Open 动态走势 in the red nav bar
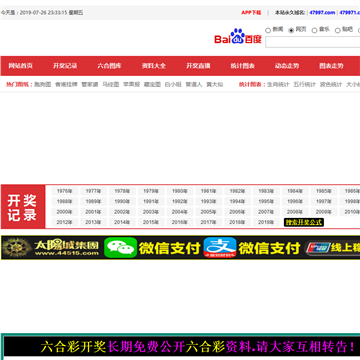 (287, 66)
